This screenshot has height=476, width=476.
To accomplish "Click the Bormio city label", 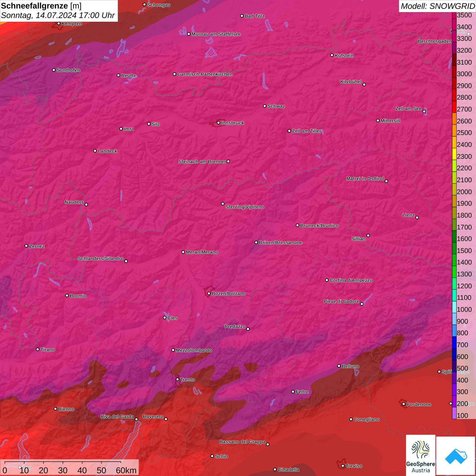I will (x=78, y=296).
